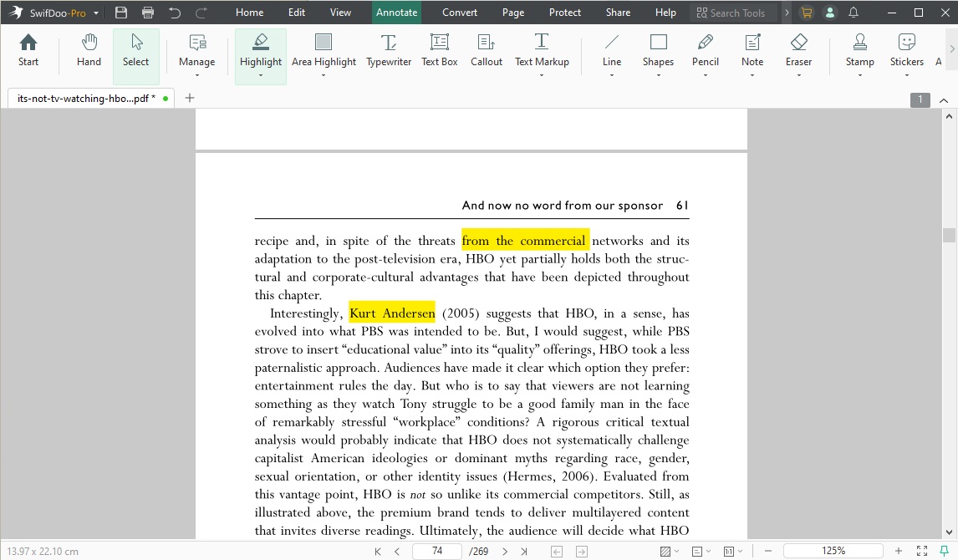Select the its-not-tv-watching-hbo pdf tab

tap(91, 99)
